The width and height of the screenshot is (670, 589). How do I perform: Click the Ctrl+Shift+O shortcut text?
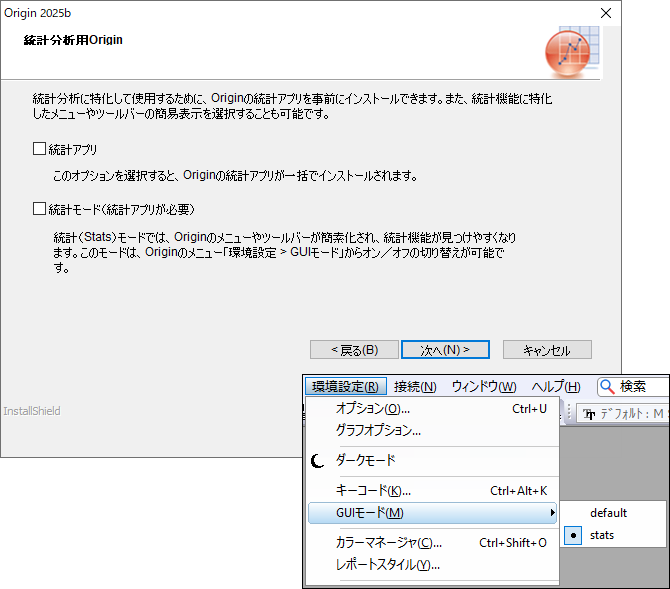pos(513,543)
